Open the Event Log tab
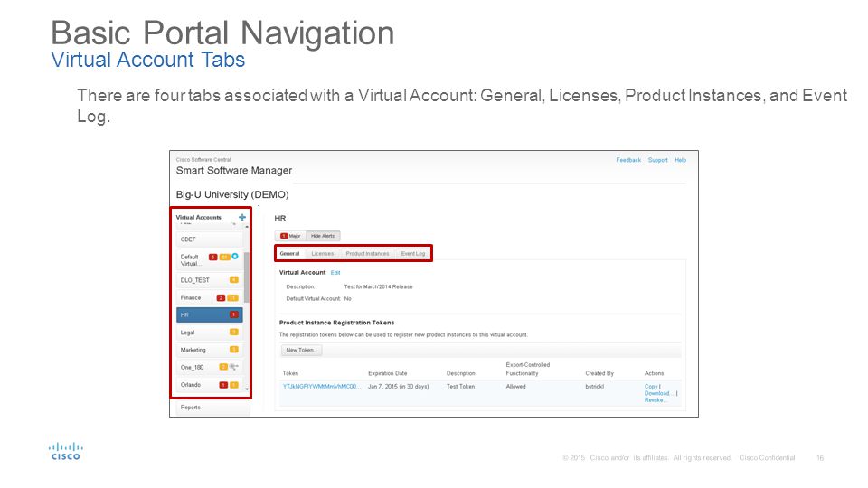 (413, 253)
